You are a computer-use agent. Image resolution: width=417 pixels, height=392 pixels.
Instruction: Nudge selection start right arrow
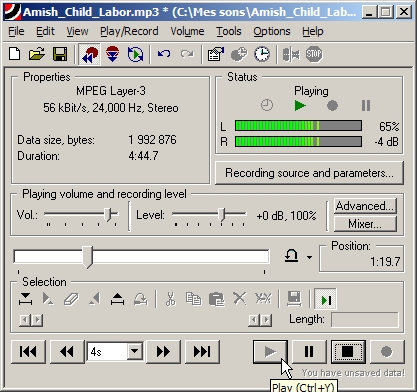coord(37,320)
